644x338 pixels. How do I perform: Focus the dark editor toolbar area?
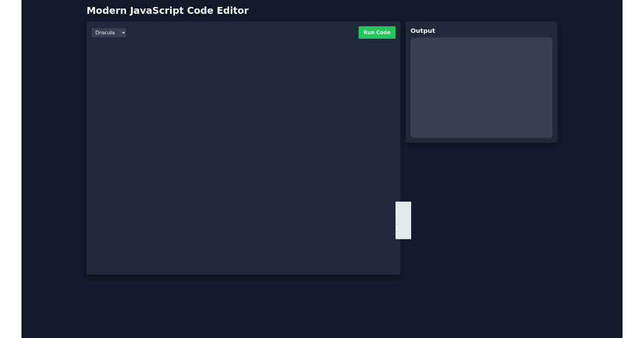point(241,32)
